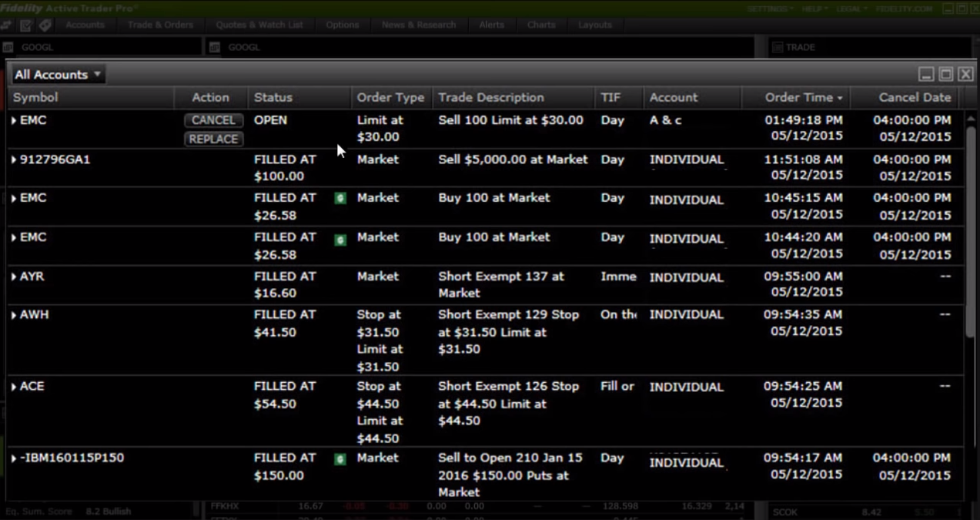This screenshot has height=520, width=980.
Task: Click the orders list vertical scrollbar
Action: tap(969, 231)
